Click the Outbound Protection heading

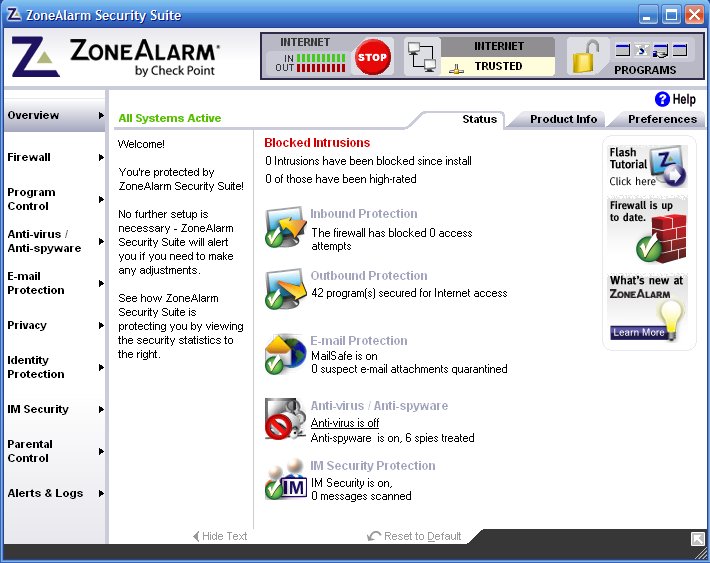click(369, 276)
